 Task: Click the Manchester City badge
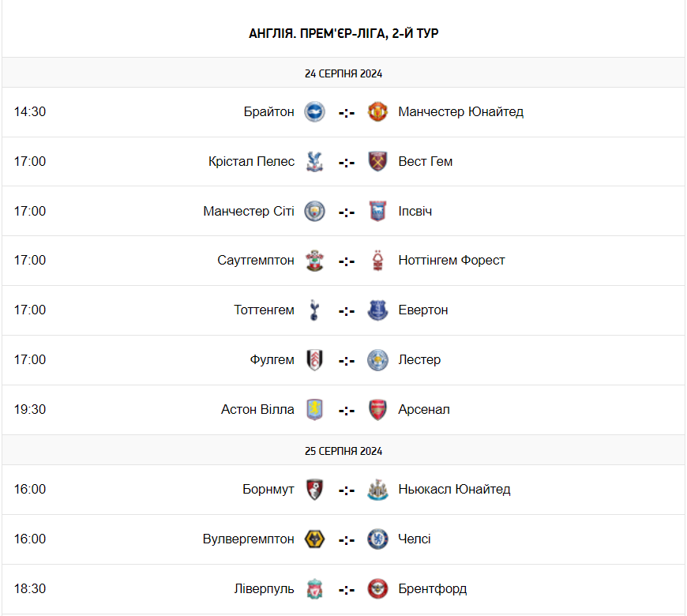coord(314,211)
